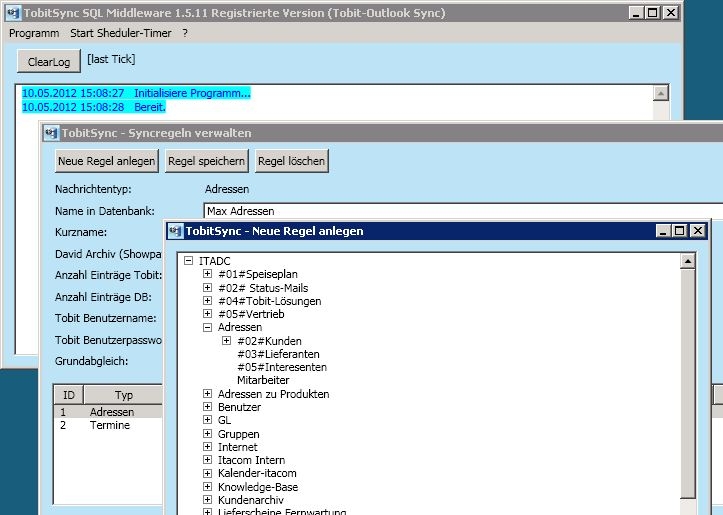Viewport: 723px width, 515px height.
Task: Expand the #02# Status-Mails node
Action: pos(207,288)
